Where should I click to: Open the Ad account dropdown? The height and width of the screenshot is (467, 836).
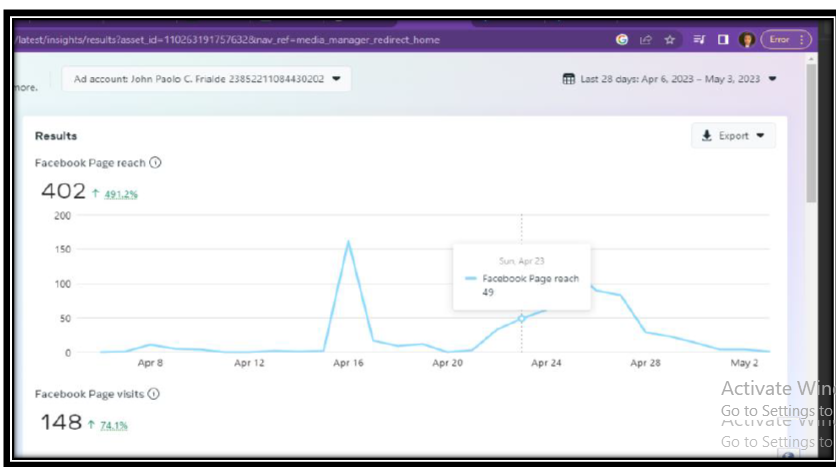[x=206, y=79]
